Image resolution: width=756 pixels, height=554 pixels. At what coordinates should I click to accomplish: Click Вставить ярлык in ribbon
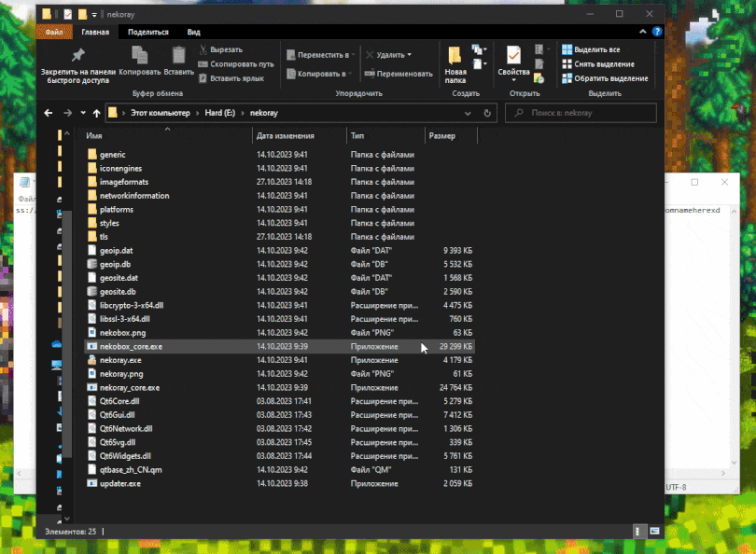click(231, 78)
